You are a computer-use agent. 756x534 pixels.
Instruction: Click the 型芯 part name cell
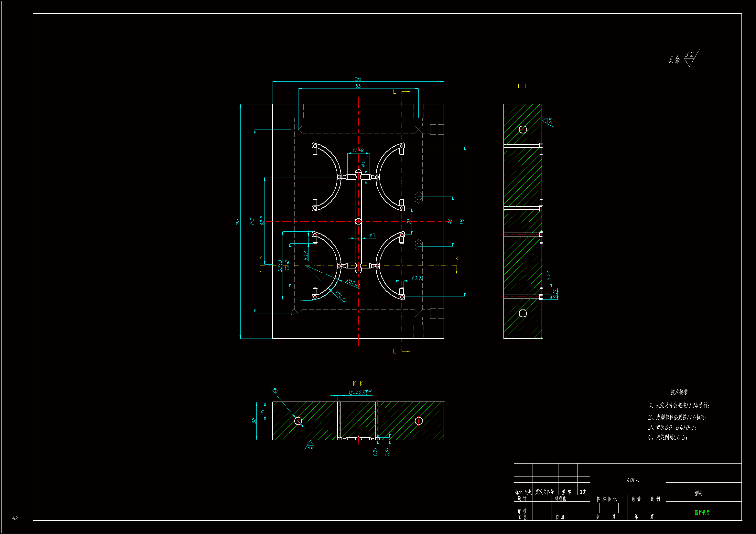point(698,493)
